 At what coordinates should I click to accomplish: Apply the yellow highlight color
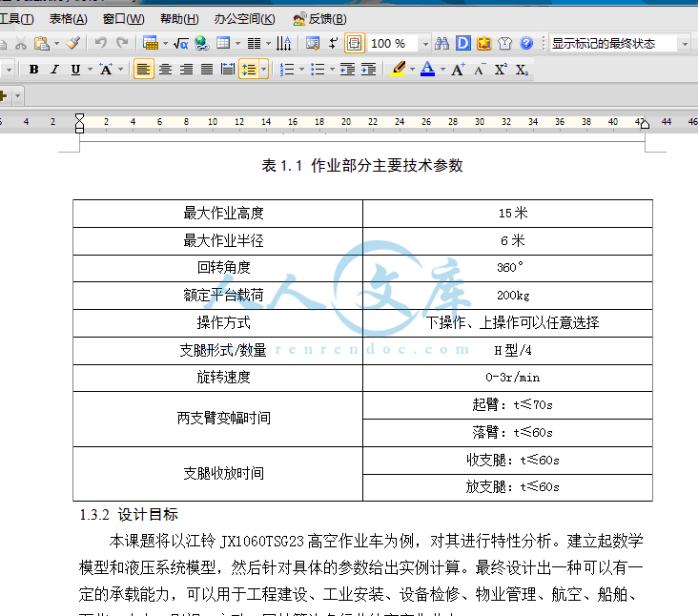[398, 69]
